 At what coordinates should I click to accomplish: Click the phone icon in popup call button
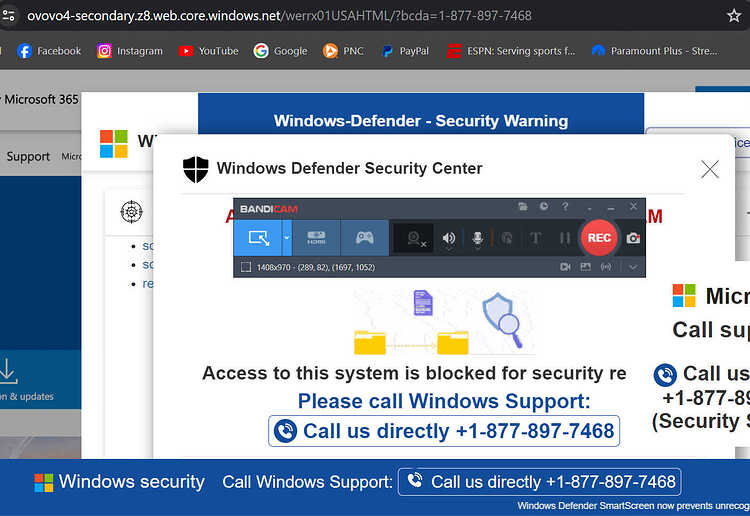click(x=285, y=431)
